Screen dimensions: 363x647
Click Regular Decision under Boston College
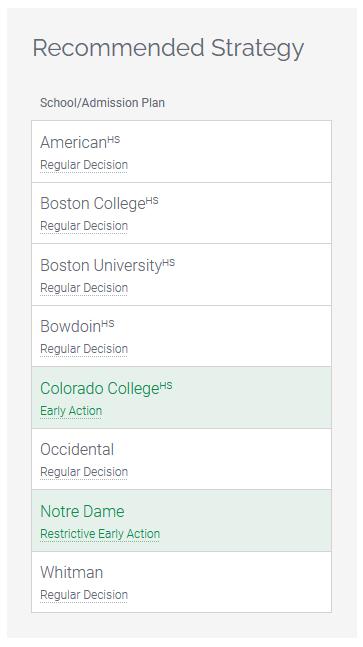[84, 226]
